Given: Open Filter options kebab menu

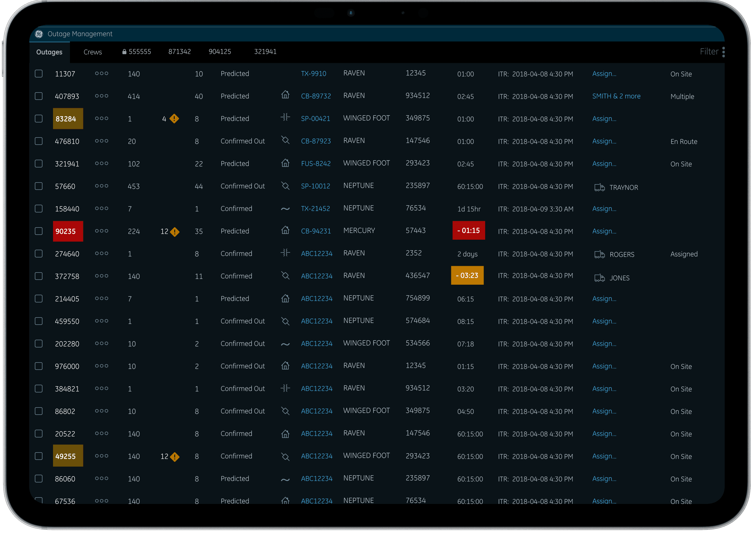Looking at the screenshot, I should click(x=723, y=52).
